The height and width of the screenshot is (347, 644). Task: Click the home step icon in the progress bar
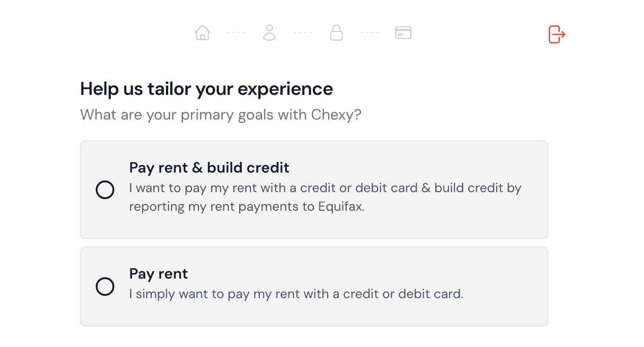click(x=203, y=32)
